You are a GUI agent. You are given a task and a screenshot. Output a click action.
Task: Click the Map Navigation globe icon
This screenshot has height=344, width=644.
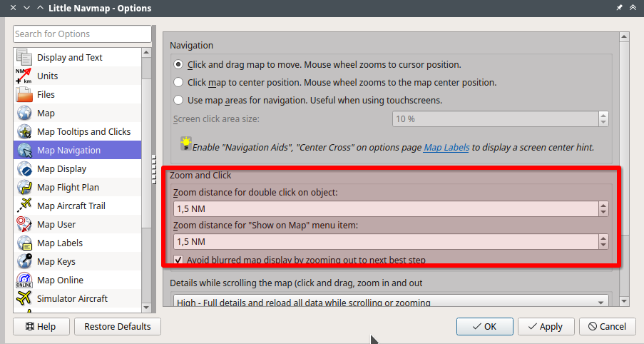tap(24, 150)
